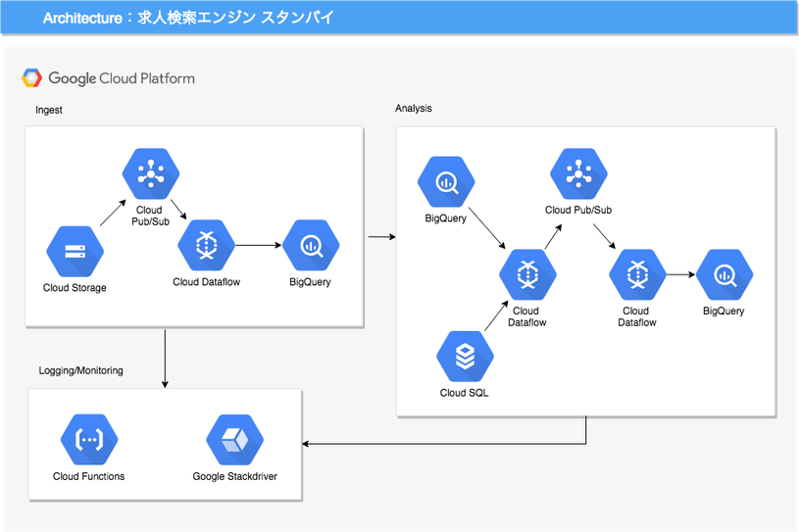Select the Cloud SQL icon
Image resolution: width=799 pixels, height=532 pixels.
466,357
